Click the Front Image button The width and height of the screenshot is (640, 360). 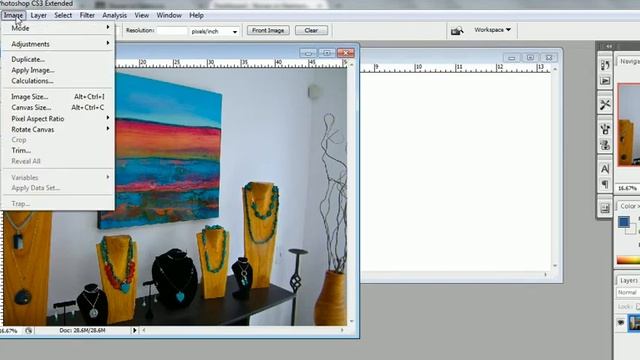(268, 31)
